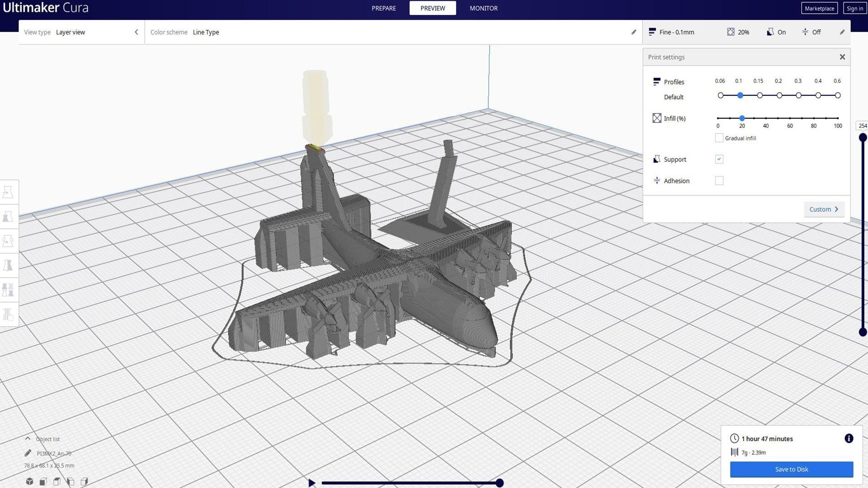Click the Ultimaker Cura logo

click(45, 8)
